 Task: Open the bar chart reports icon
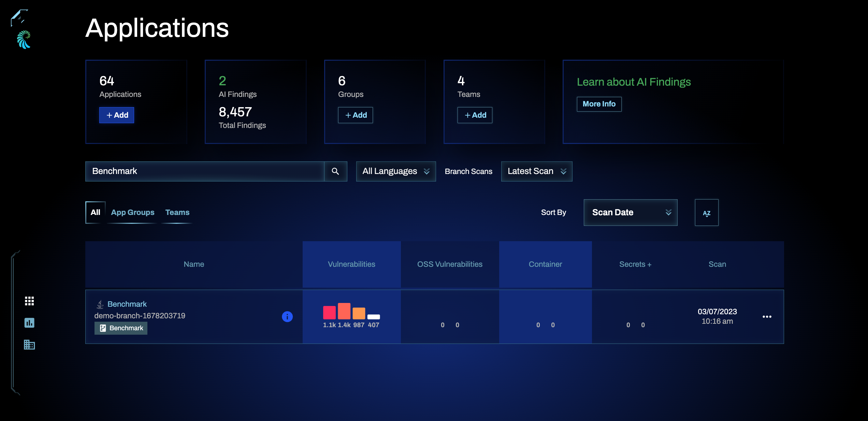[29, 323]
